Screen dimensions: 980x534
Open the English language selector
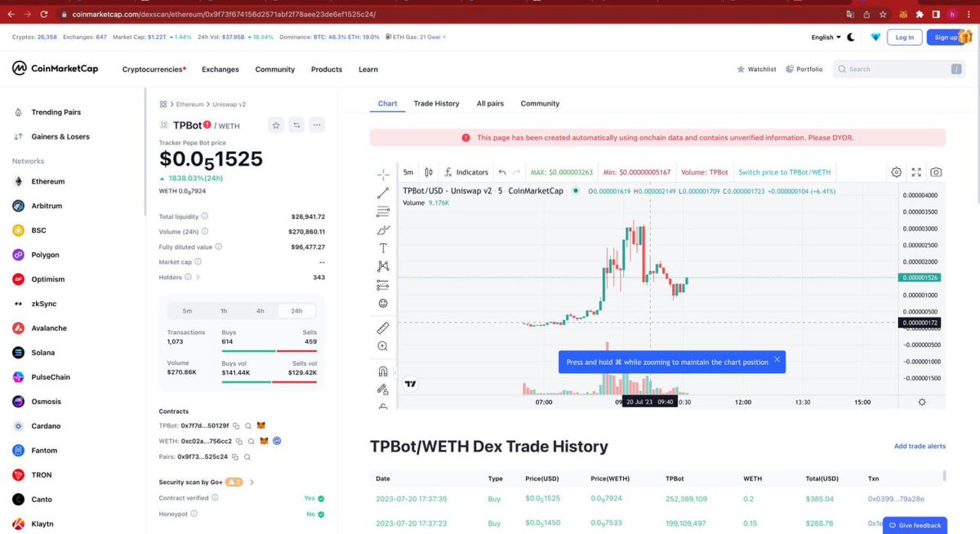pyautogui.click(x=824, y=37)
